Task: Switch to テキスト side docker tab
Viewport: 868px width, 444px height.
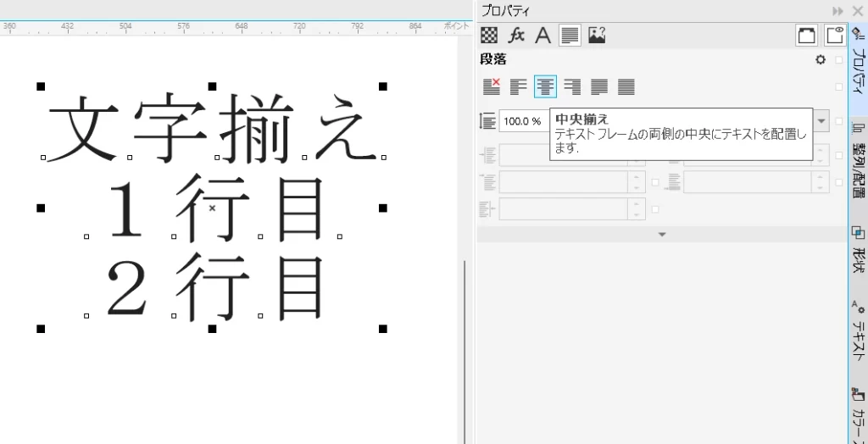Action: coord(858,332)
